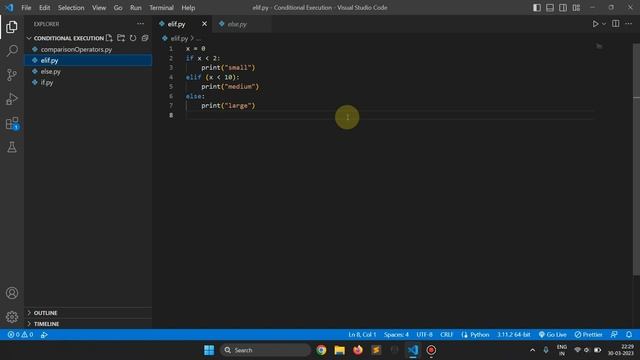Change line ending via CRLF

[447, 335]
